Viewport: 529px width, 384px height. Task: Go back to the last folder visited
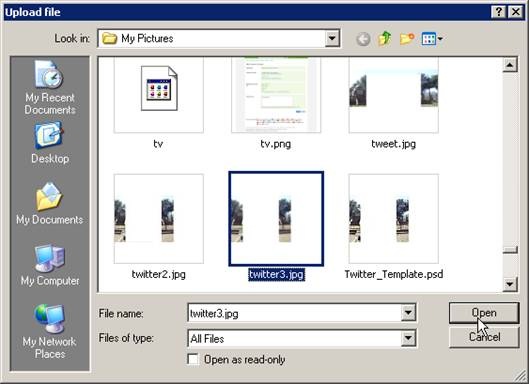[363, 39]
